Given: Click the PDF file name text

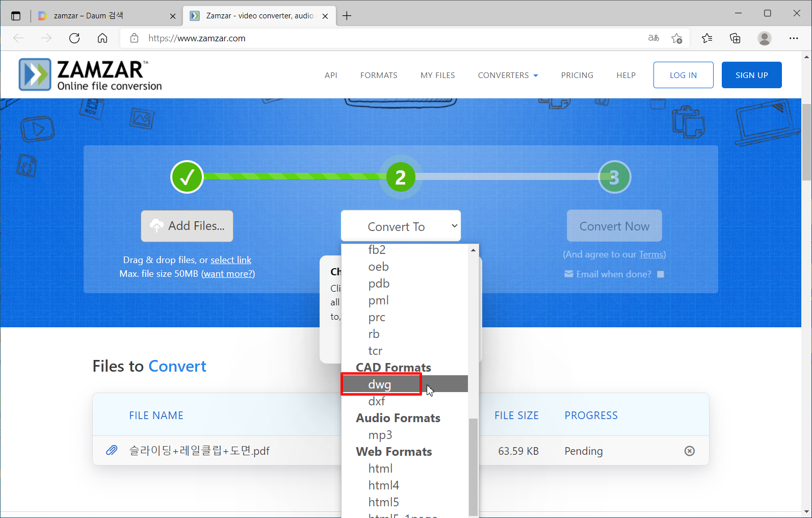Looking at the screenshot, I should (x=199, y=451).
